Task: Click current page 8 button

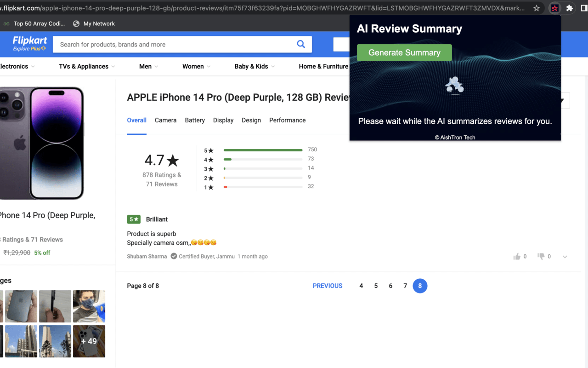Action: click(420, 286)
